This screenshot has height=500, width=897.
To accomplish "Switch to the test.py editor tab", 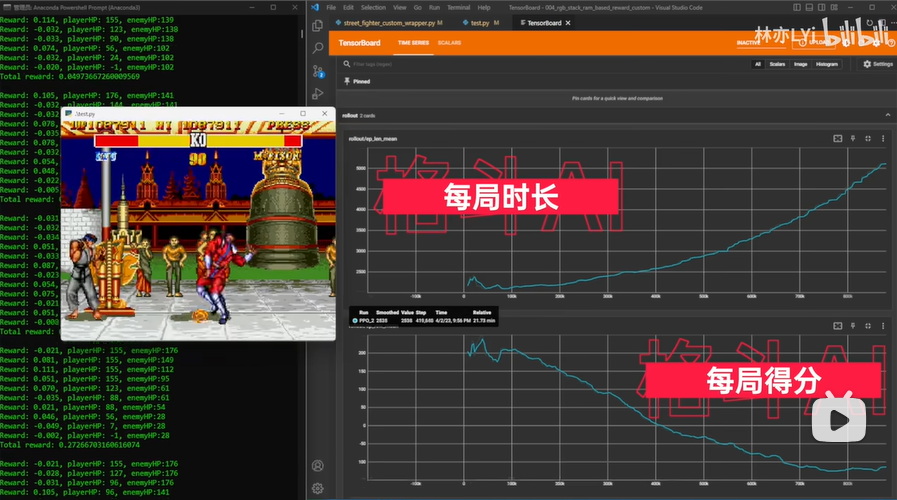I will pos(480,23).
